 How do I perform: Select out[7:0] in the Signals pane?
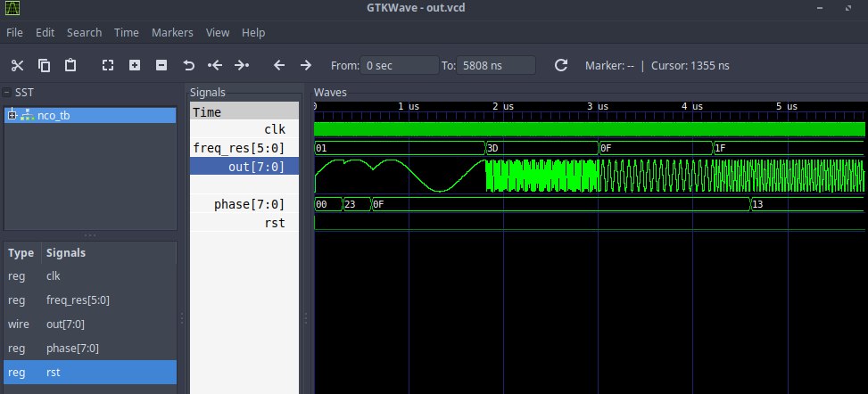point(244,166)
